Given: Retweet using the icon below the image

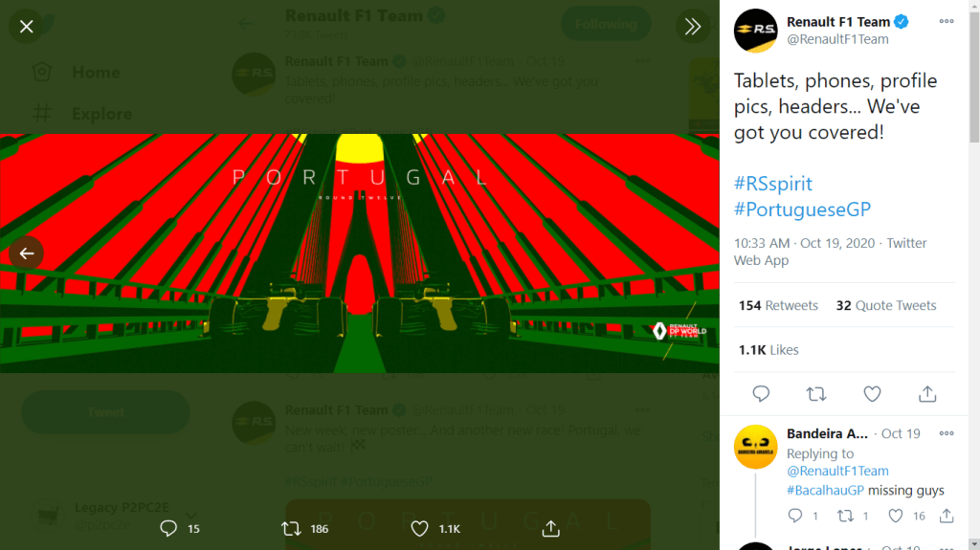Looking at the screenshot, I should [292, 528].
